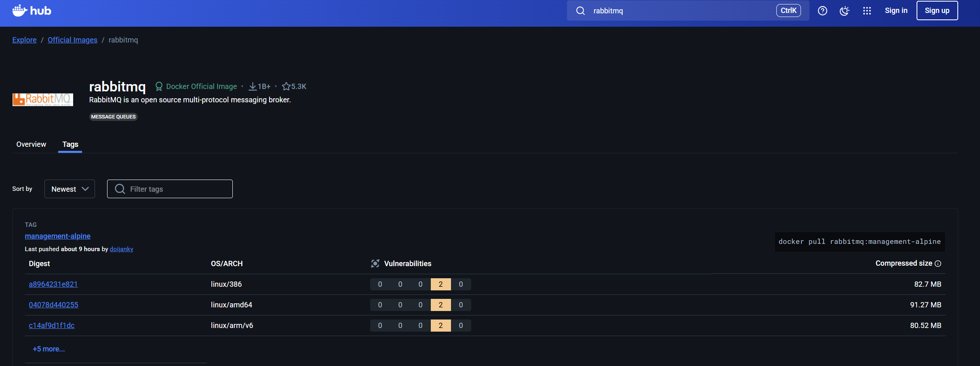The width and height of the screenshot is (980, 366).
Task: Click the 91.27 MB size value
Action: (x=926, y=305)
